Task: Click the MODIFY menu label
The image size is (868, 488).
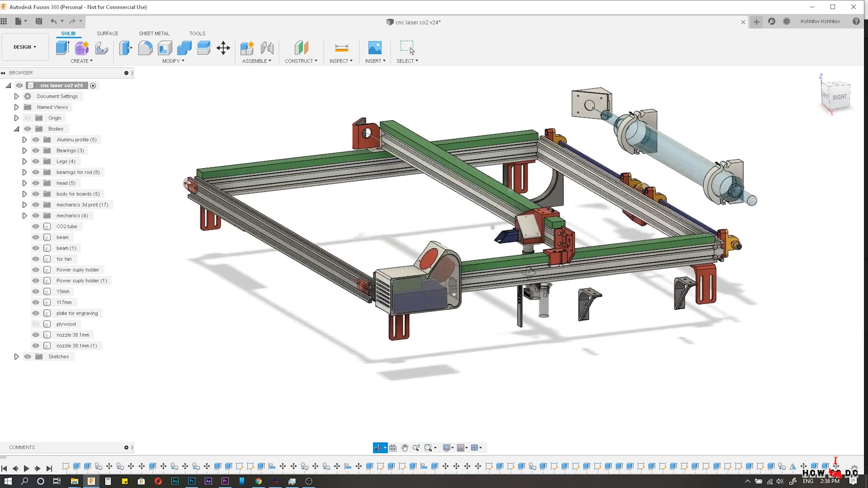Action: 173,61
